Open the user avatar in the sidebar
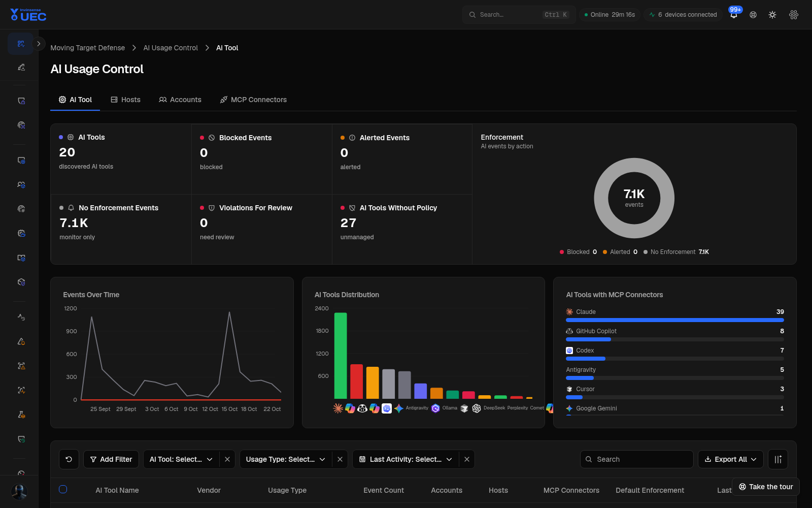Viewport: 812px width, 508px height. 19,491
